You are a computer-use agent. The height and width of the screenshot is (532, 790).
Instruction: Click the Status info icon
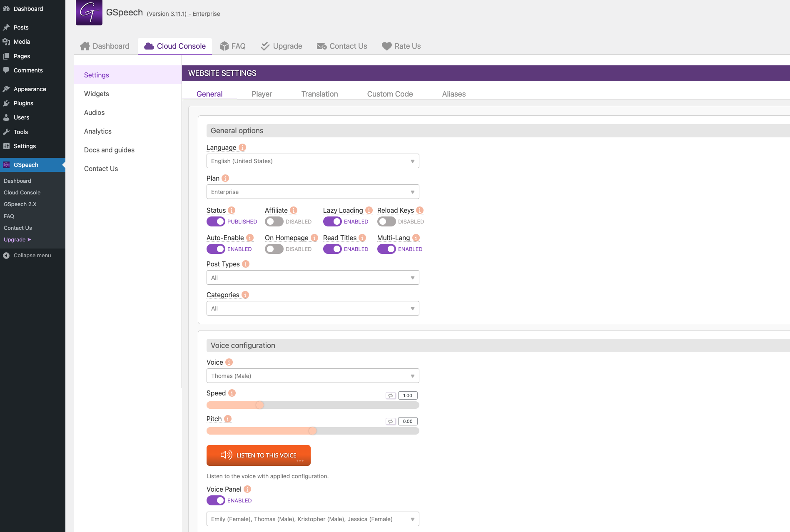point(232,210)
